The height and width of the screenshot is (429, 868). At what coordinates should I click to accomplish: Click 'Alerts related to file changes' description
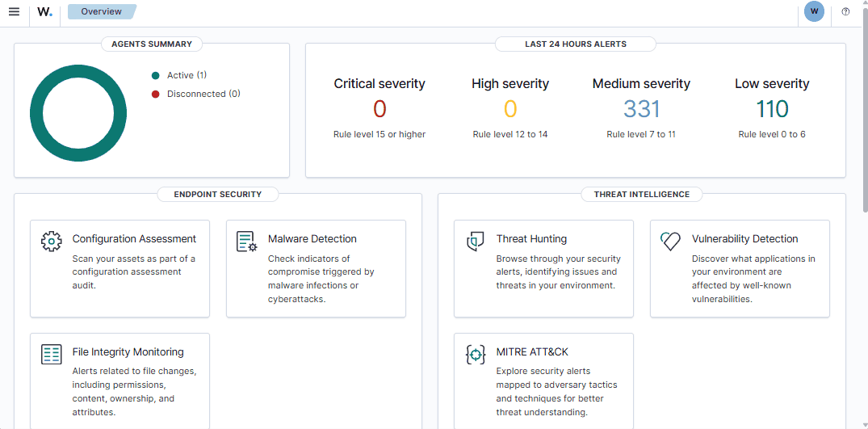click(x=135, y=391)
